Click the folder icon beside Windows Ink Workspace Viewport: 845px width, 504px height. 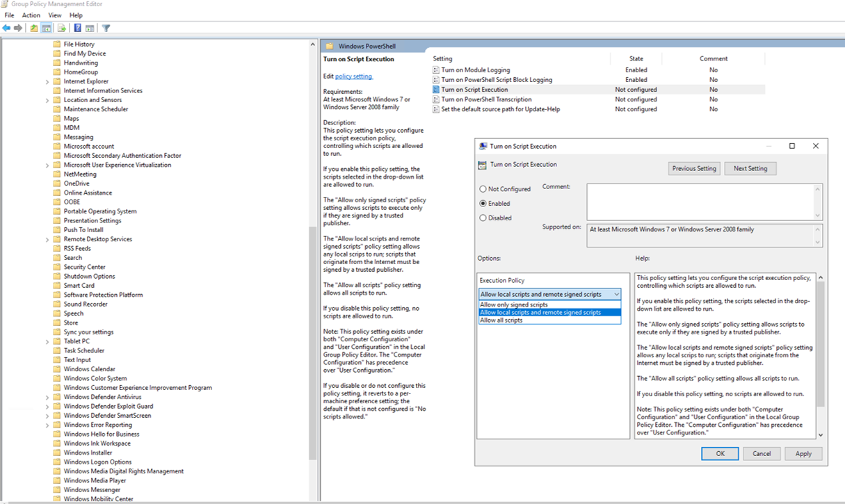tap(57, 444)
